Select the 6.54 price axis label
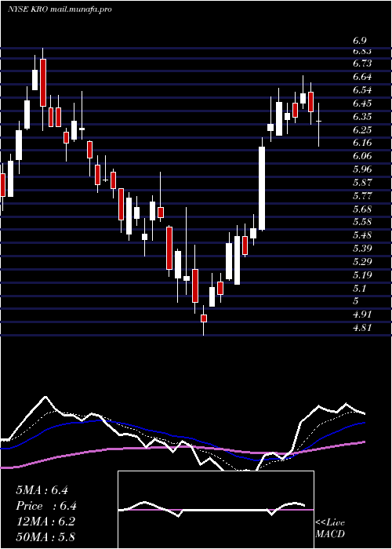Image resolution: width=392 pixels, height=549 pixels. click(x=362, y=90)
